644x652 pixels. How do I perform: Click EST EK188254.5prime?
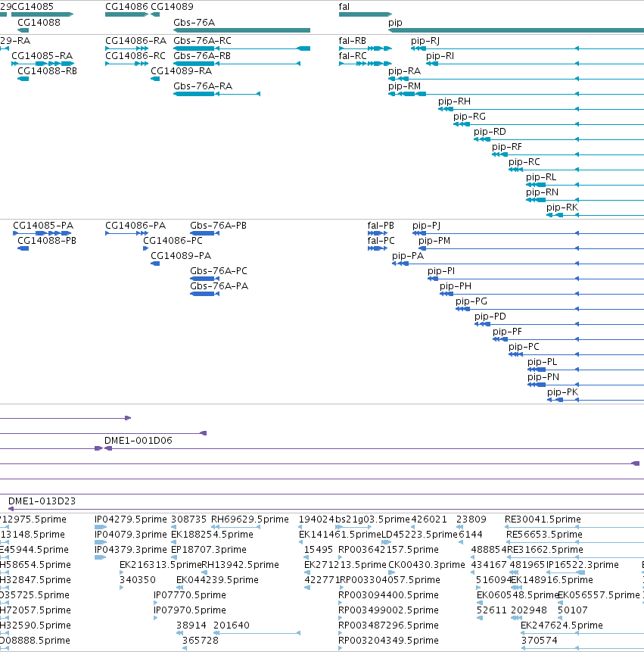click(173, 542)
